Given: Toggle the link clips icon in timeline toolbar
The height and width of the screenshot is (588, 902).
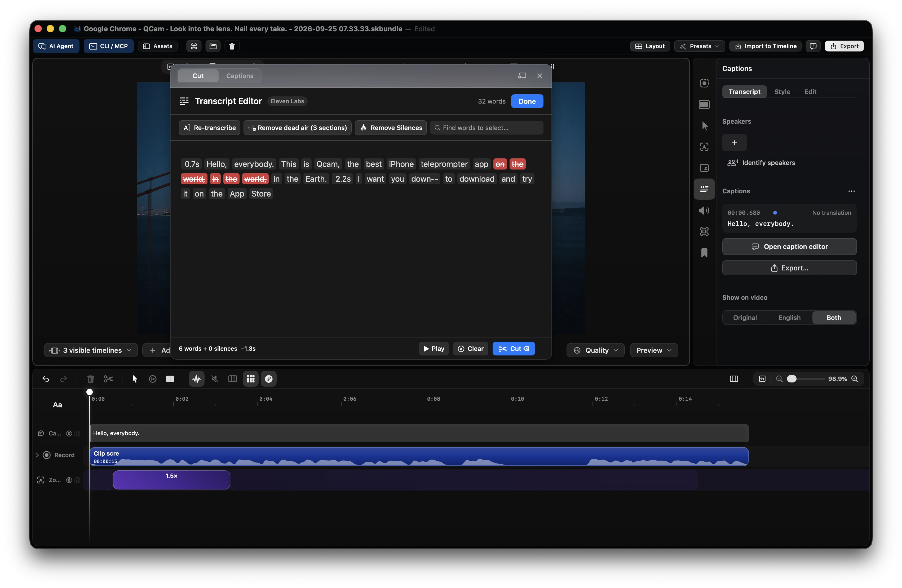Looking at the screenshot, I should 269,379.
